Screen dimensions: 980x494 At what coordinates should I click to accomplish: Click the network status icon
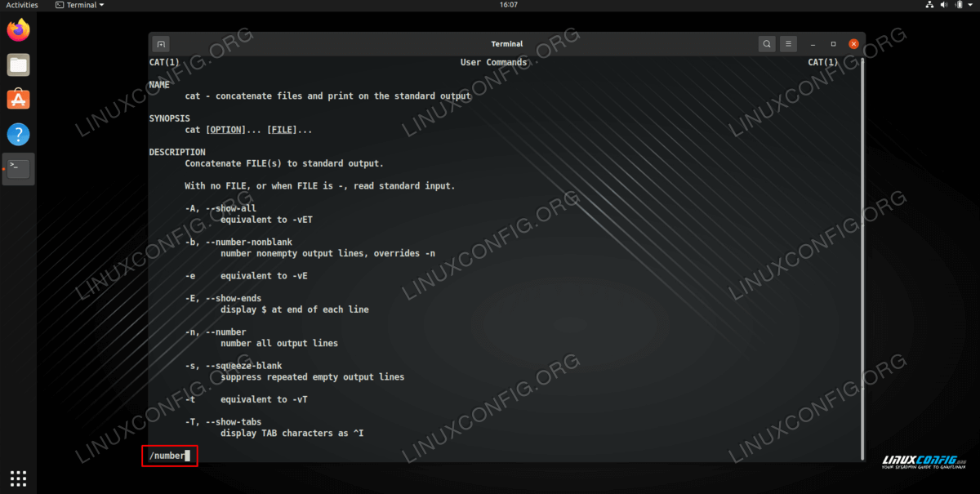[x=930, y=5]
